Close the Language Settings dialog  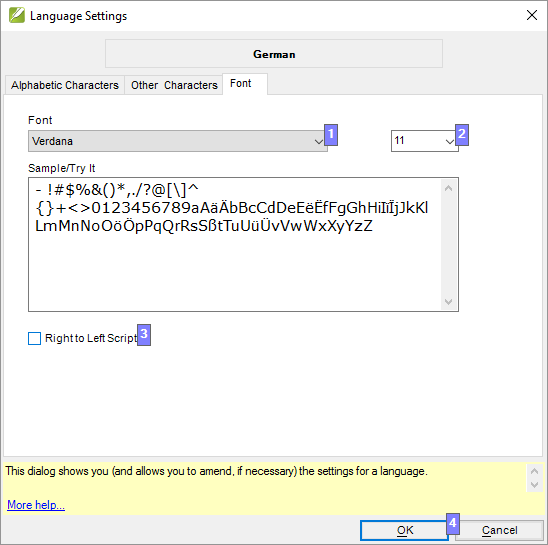[x=532, y=15]
